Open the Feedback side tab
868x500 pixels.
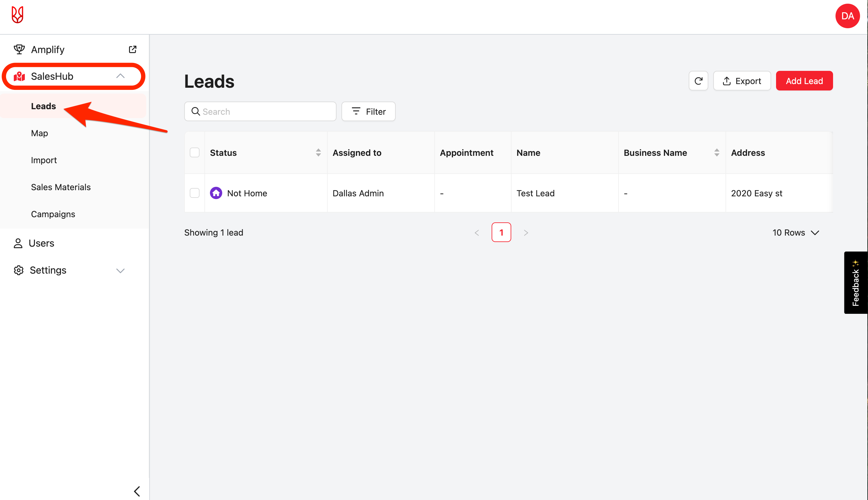coord(855,282)
